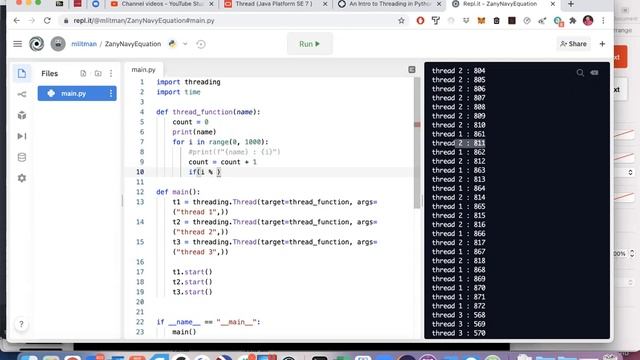Click 't3.start()' on line 19
Screen dimensions: 640x360
click(x=192, y=292)
